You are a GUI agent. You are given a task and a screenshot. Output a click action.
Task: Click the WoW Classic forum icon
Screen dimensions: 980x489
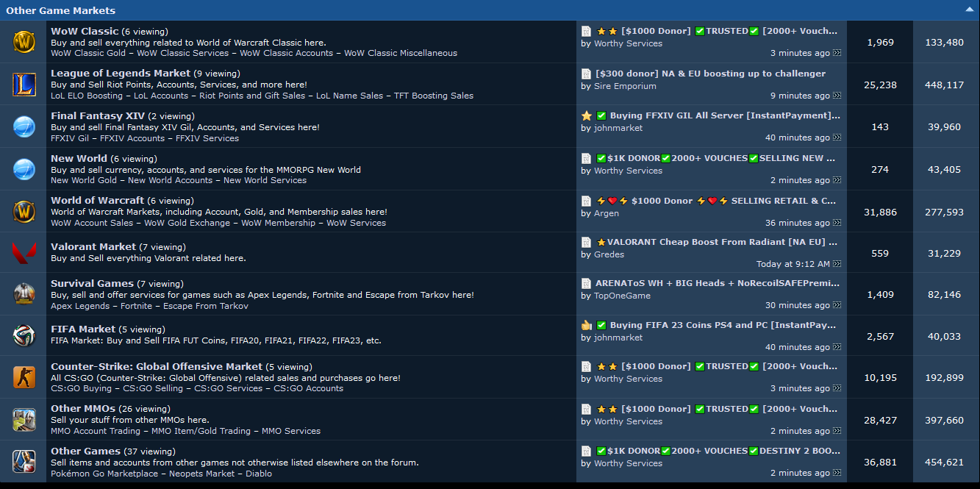[24, 42]
